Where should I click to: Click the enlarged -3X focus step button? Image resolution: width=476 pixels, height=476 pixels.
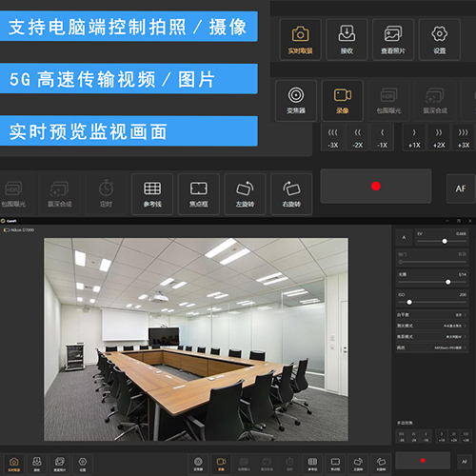tap(332, 137)
